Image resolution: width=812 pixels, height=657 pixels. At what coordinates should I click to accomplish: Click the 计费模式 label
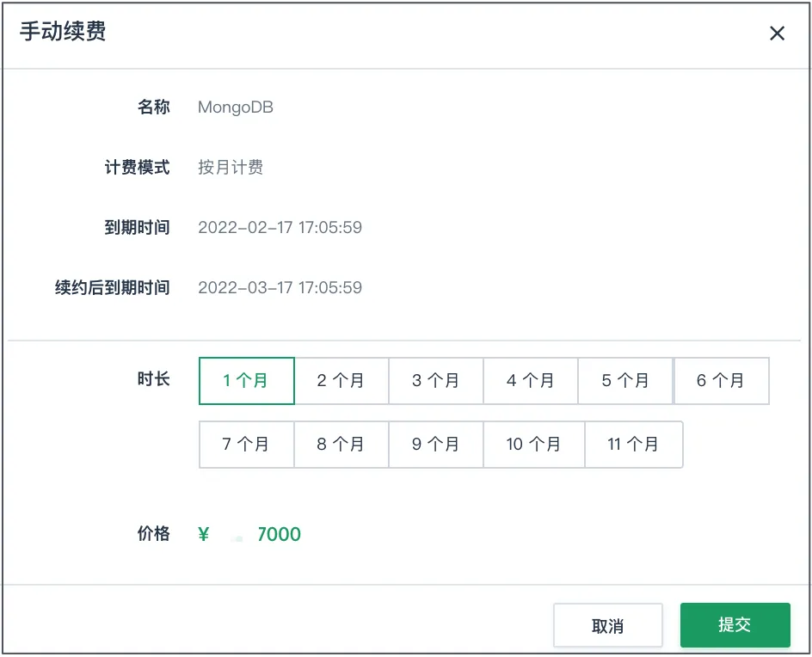(x=138, y=167)
